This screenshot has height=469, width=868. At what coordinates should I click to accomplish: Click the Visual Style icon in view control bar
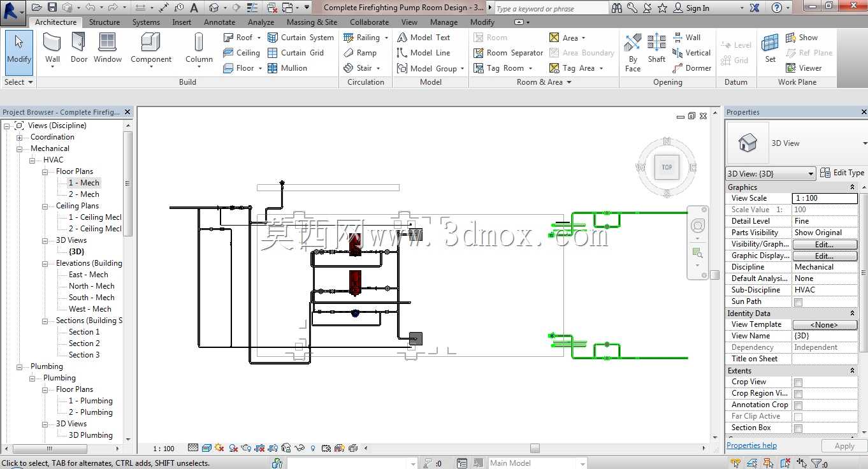[206, 448]
